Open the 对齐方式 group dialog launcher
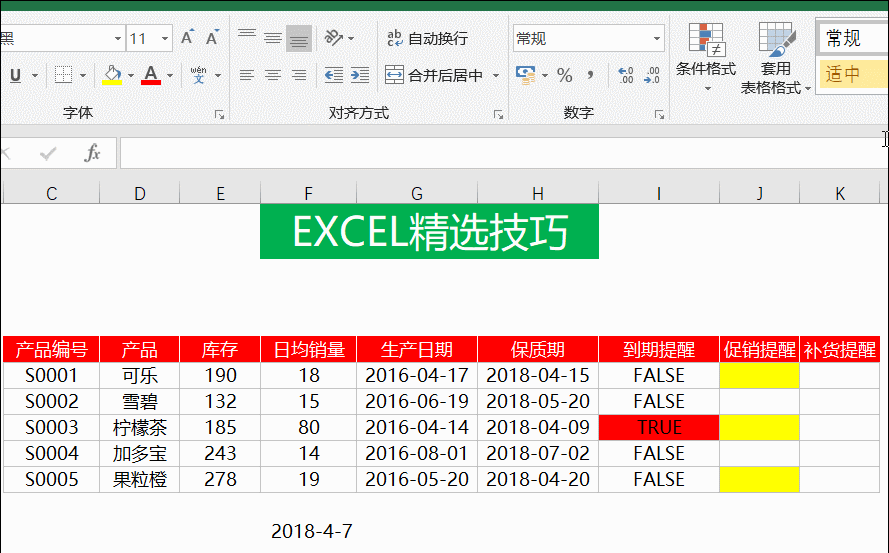 click(x=498, y=115)
